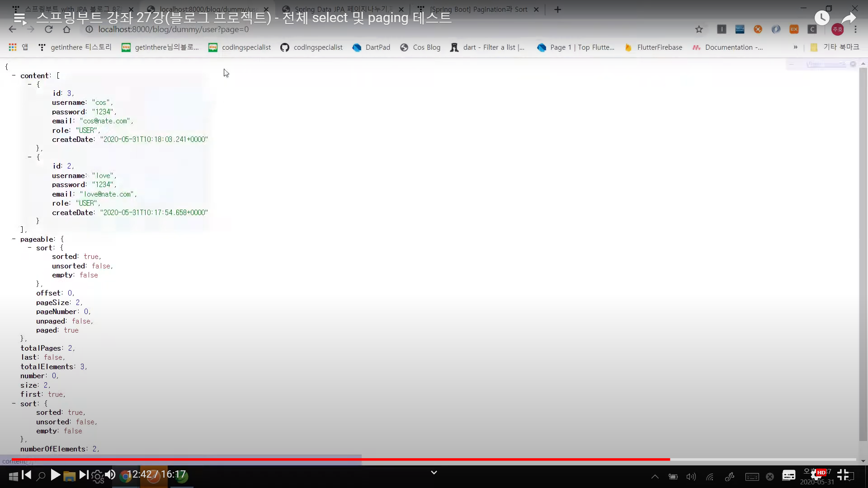Go to browser home icon
The image size is (868, 488).
66,29
